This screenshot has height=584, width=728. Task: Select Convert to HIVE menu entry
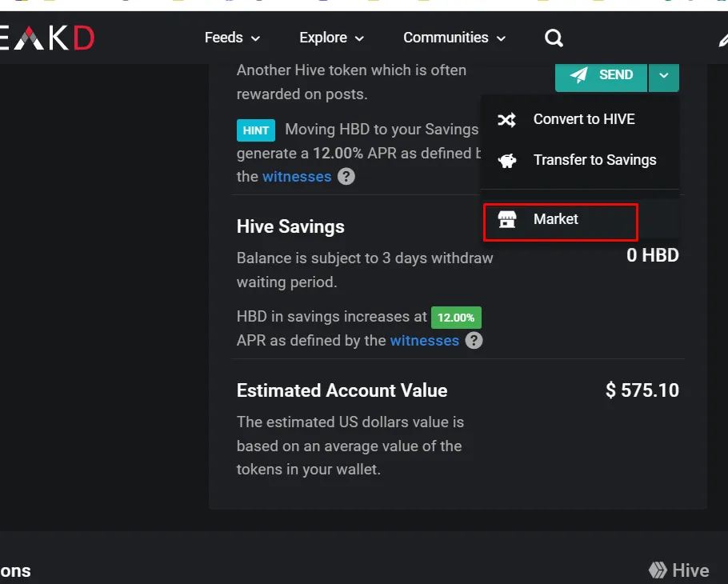(580, 119)
